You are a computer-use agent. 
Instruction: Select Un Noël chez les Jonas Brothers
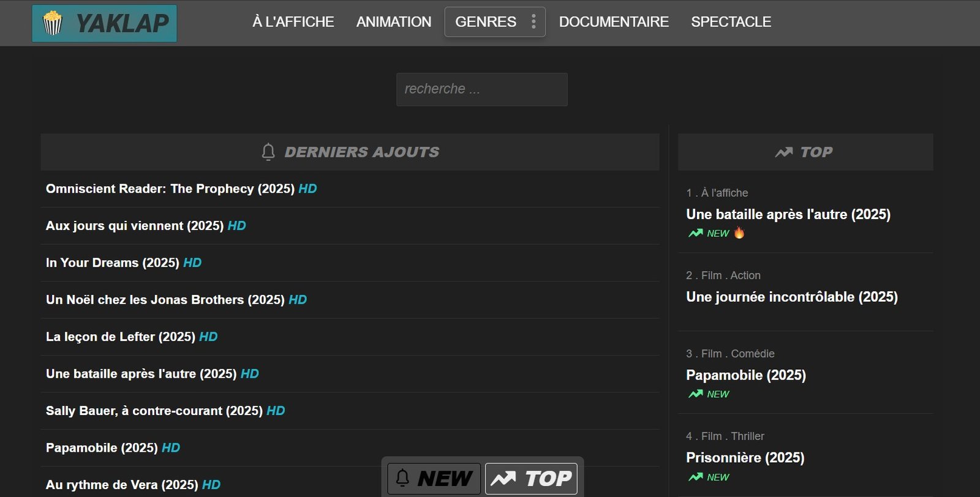[165, 300]
